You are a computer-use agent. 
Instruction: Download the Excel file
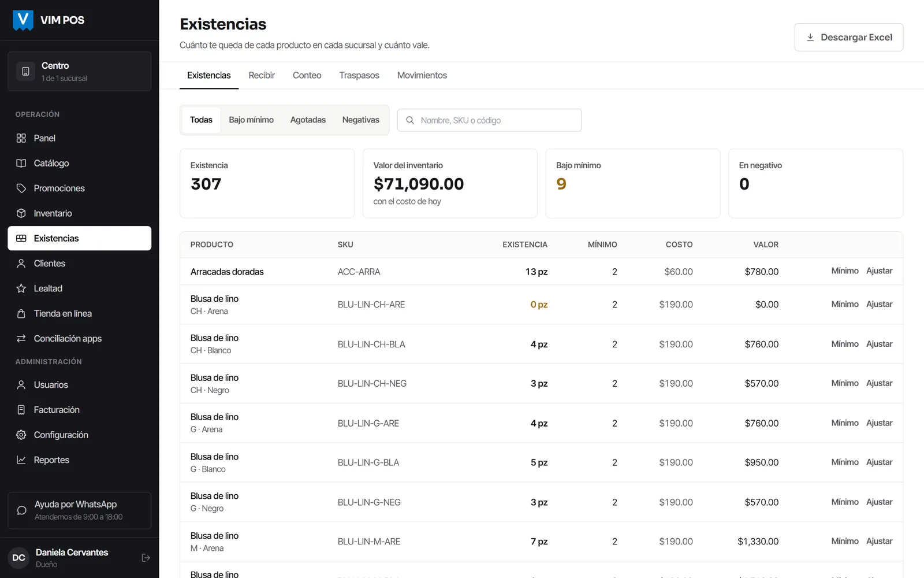coord(849,37)
